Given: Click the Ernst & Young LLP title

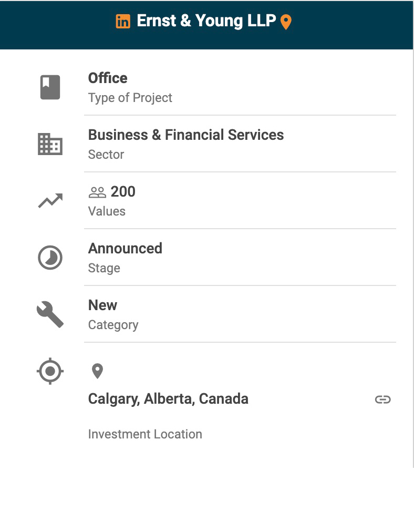Looking at the screenshot, I should [206, 21].
